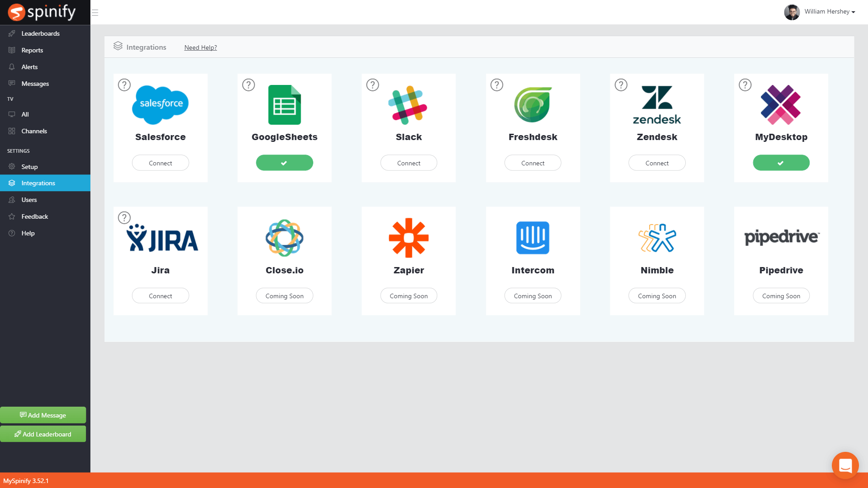Image resolution: width=868 pixels, height=488 pixels.
Task: Select the Integrations sidebar item
Action: click(45, 183)
